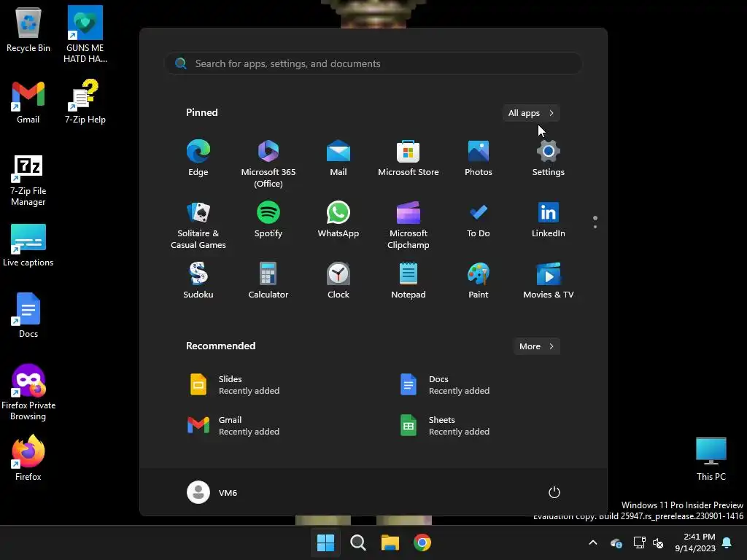Open the To Do app
This screenshot has height=560, width=747.
479,220
